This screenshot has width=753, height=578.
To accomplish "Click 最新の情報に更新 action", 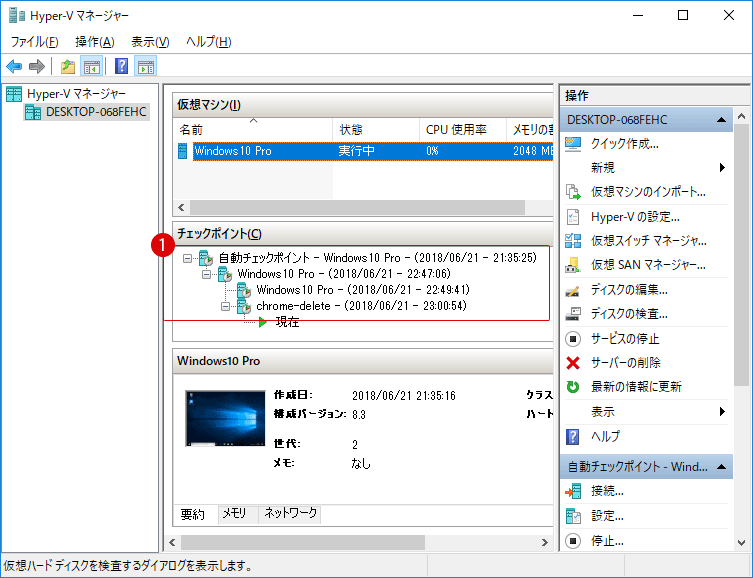I will point(636,387).
